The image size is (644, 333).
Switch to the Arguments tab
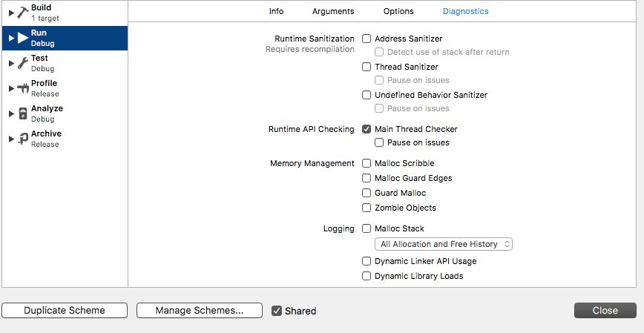tap(333, 12)
